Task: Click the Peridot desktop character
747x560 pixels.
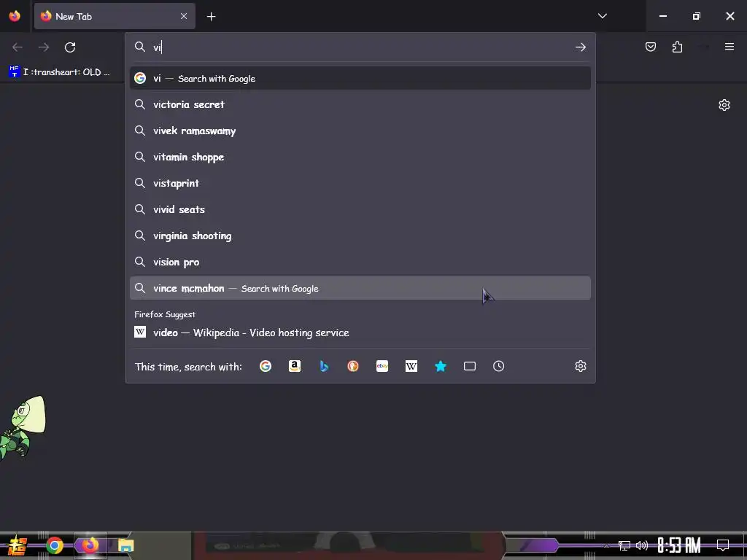Action: point(23,427)
